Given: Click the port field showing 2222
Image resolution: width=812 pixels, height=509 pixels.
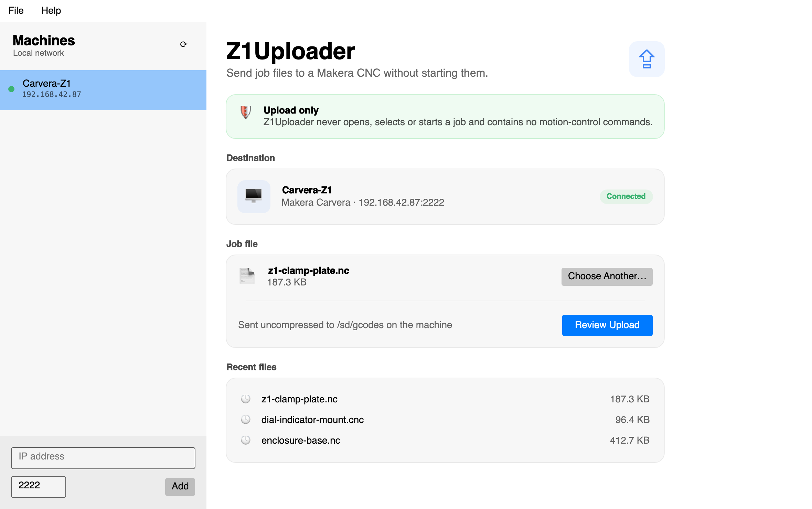Looking at the screenshot, I should 39,486.
